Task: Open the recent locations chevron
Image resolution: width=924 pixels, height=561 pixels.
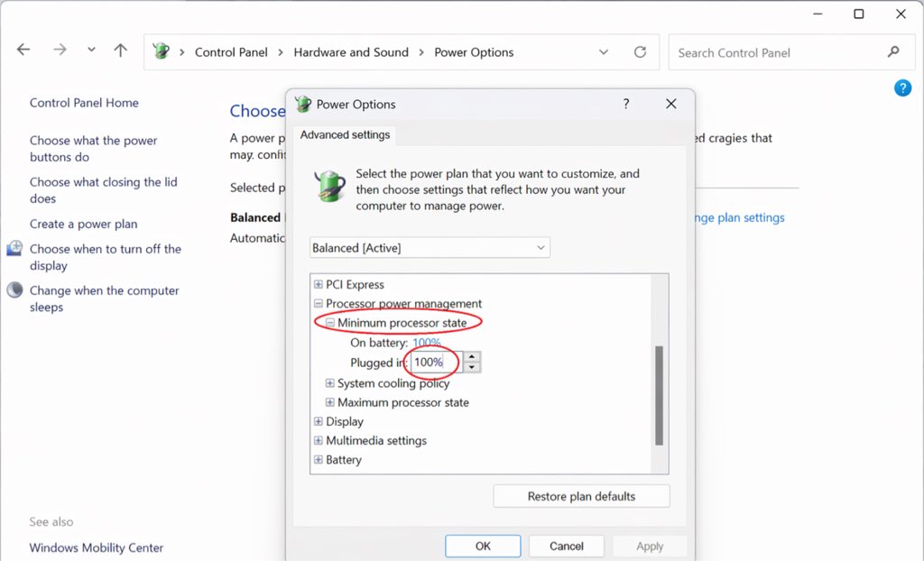Action: pos(91,50)
